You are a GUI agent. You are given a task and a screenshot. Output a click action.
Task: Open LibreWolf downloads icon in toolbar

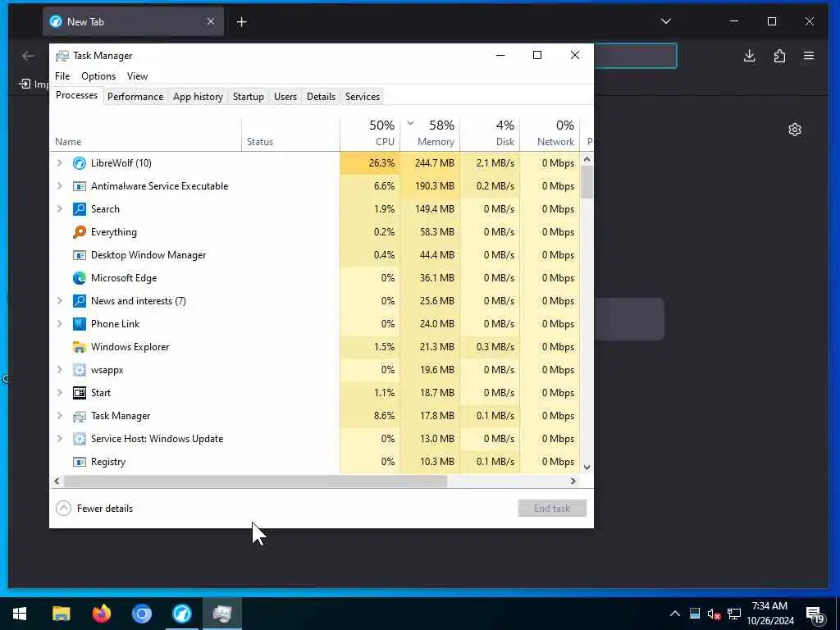coord(750,56)
